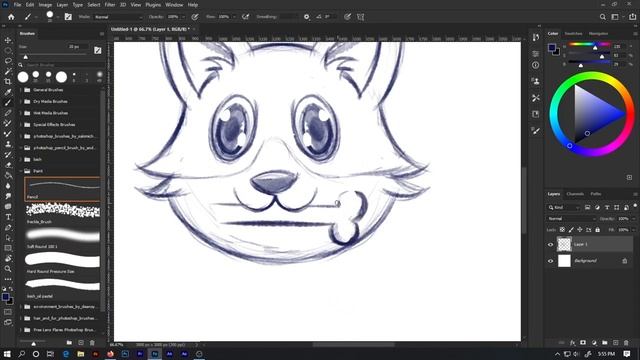Open the symmetry paint options butterfly icon

click(360, 17)
